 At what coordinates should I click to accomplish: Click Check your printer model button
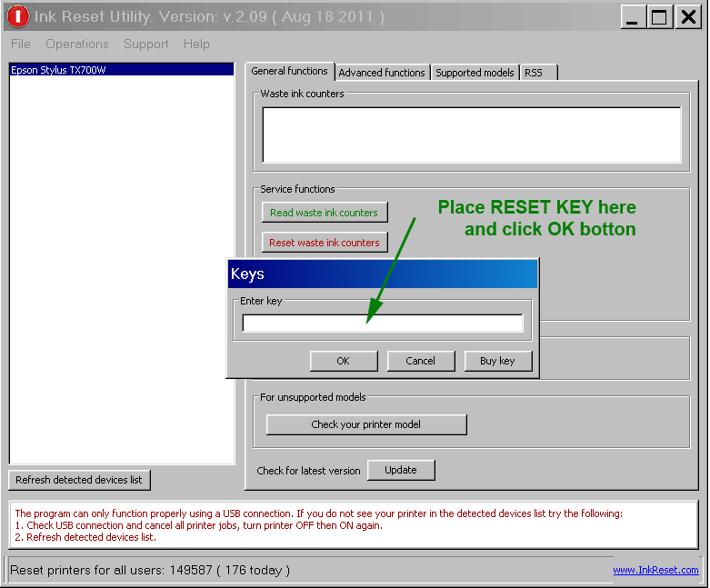coord(365,424)
